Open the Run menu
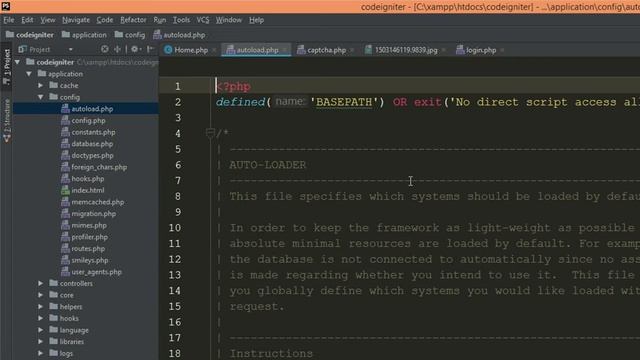This screenshot has width=640, height=360. (x=160, y=20)
